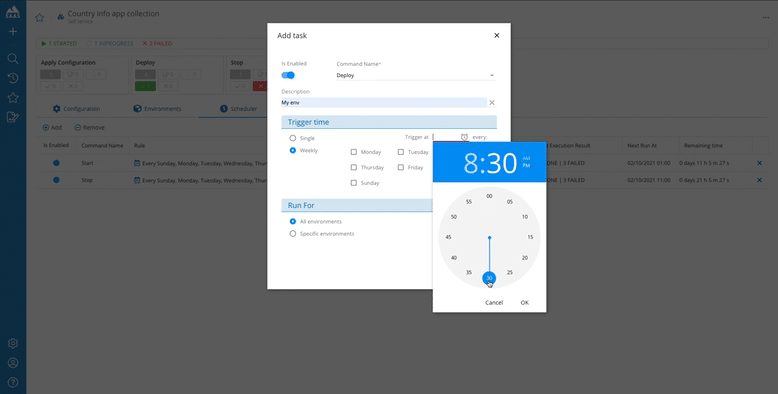Pick 10 minutes on the clock dial
Screen dimensions: 778x394
pos(525,217)
